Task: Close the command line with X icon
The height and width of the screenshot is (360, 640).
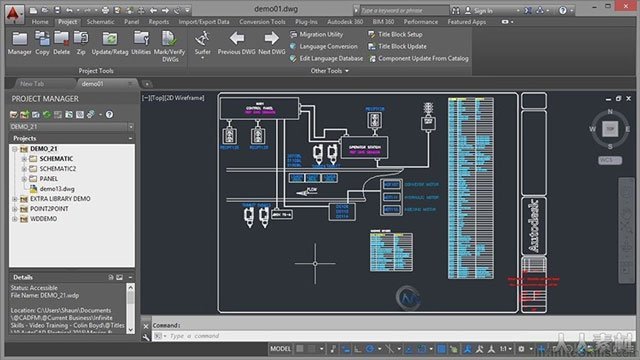Action: tap(146, 326)
